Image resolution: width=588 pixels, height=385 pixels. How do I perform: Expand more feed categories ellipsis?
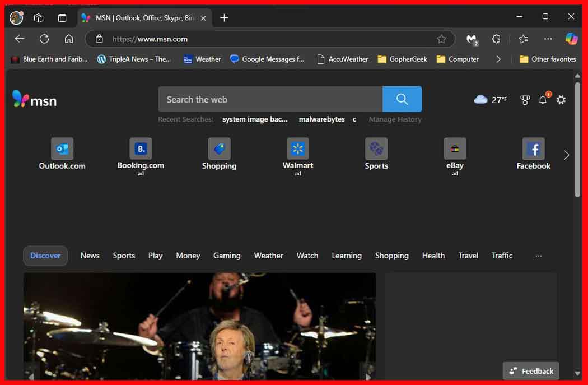pos(539,256)
